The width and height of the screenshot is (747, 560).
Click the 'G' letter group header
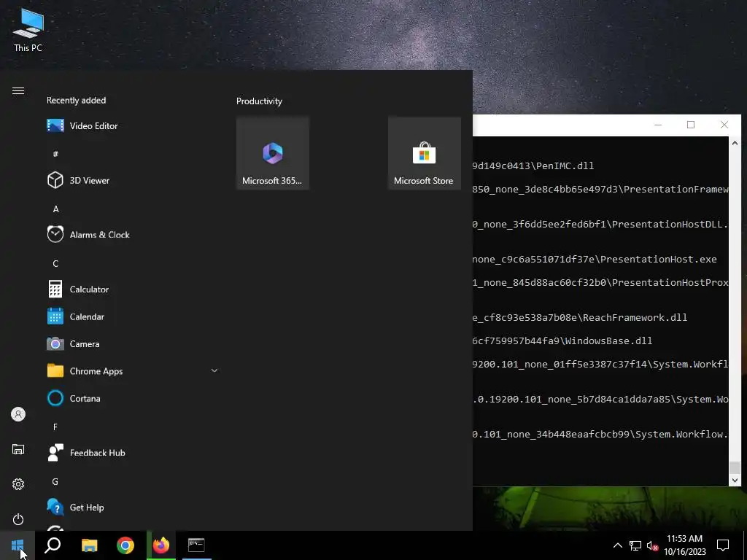click(x=55, y=482)
